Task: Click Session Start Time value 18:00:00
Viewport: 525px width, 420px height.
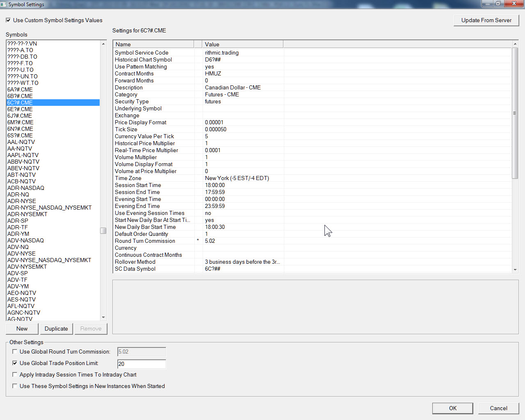Action: tap(215, 185)
